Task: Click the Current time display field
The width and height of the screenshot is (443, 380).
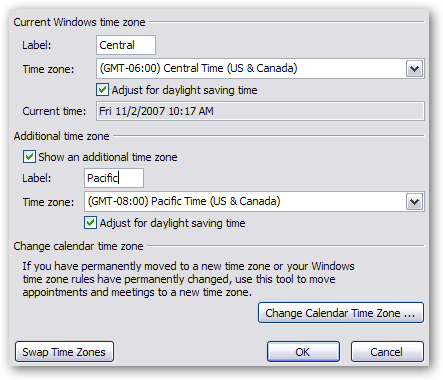Action: point(260,111)
